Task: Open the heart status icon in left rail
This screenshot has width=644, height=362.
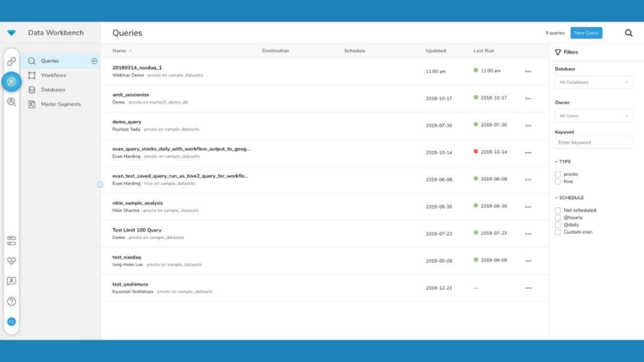Action: click(x=11, y=261)
